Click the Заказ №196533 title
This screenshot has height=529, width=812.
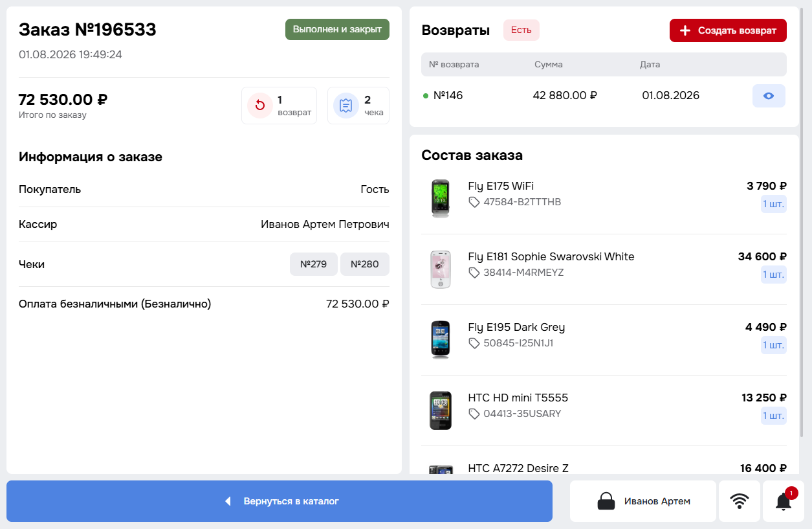click(87, 30)
